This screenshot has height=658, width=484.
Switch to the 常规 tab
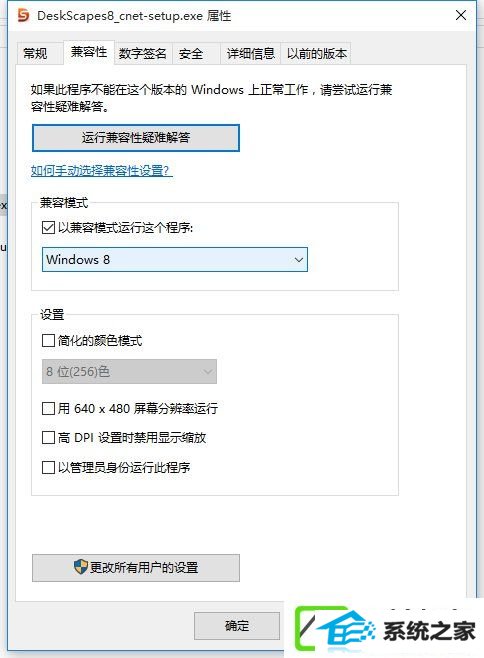(35, 53)
